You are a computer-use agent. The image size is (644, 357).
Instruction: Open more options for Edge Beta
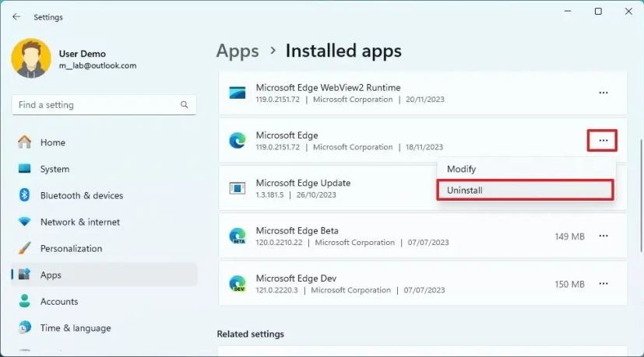[x=603, y=236]
